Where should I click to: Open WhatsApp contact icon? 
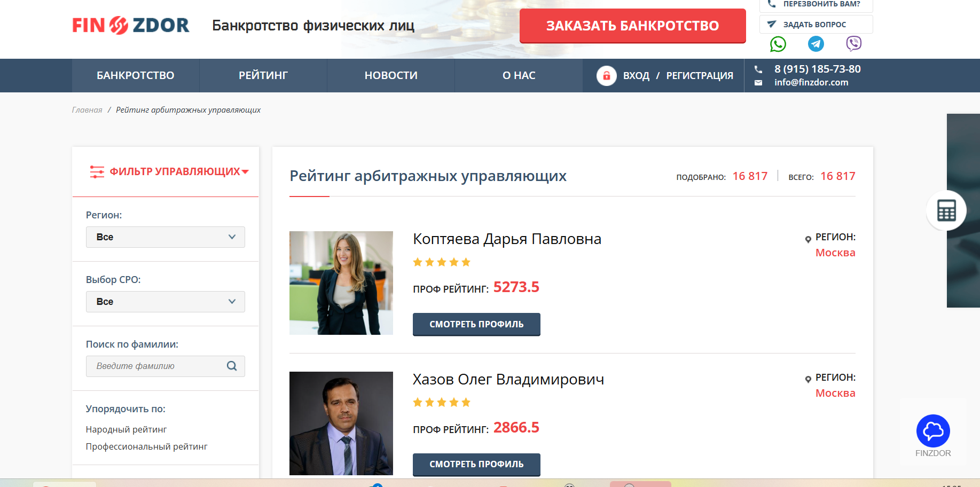pyautogui.click(x=778, y=44)
